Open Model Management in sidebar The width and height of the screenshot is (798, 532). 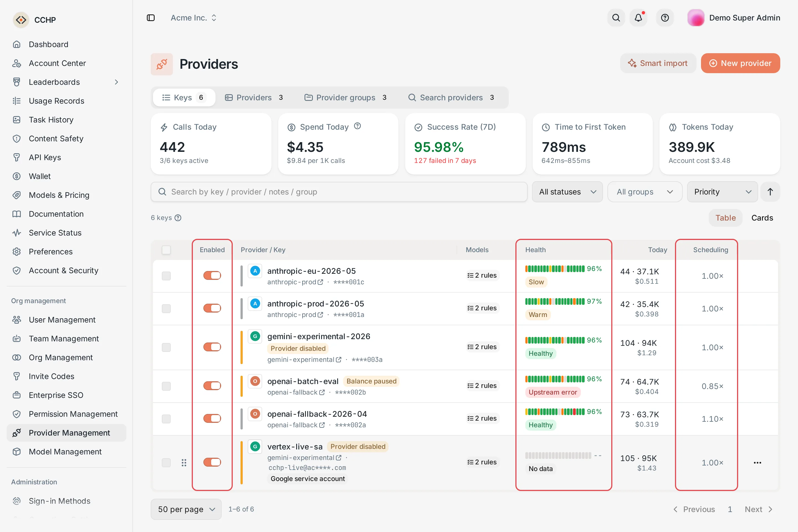click(x=66, y=452)
